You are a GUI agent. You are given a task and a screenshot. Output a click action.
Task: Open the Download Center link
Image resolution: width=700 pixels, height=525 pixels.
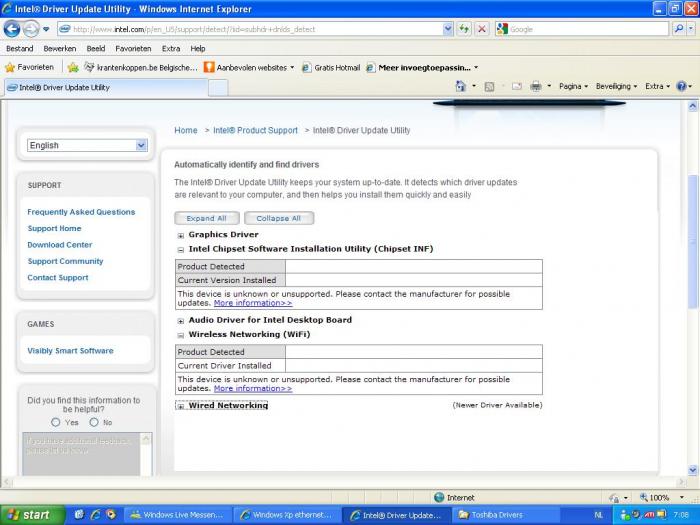click(60, 245)
